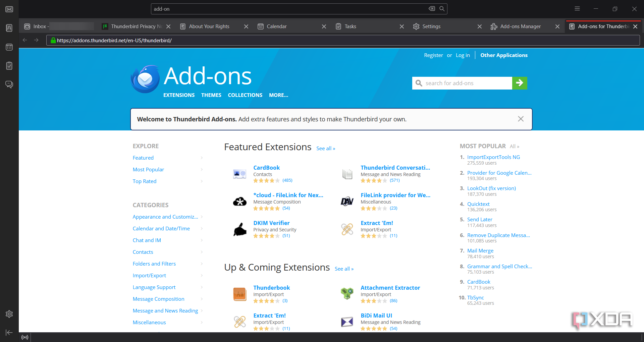
Task: Click the DKIM Verifier icon
Action: (x=240, y=229)
